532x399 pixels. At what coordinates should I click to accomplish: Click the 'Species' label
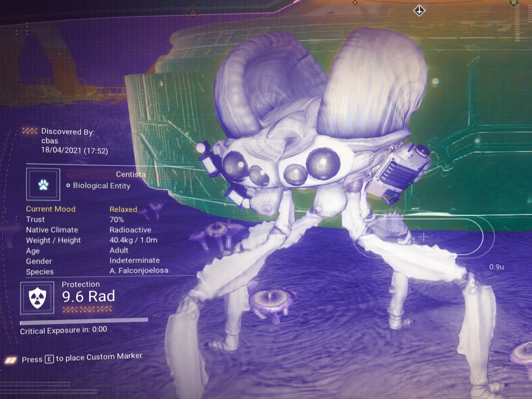click(x=40, y=272)
